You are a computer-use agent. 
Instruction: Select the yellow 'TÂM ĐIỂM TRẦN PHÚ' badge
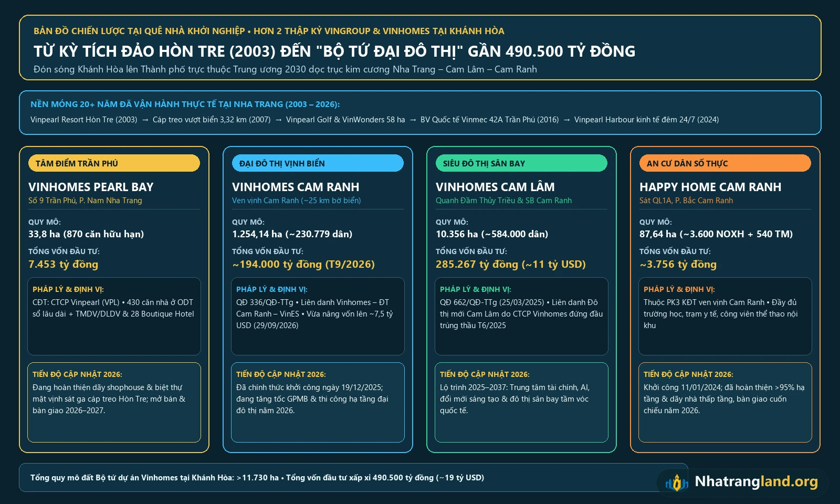click(x=114, y=163)
